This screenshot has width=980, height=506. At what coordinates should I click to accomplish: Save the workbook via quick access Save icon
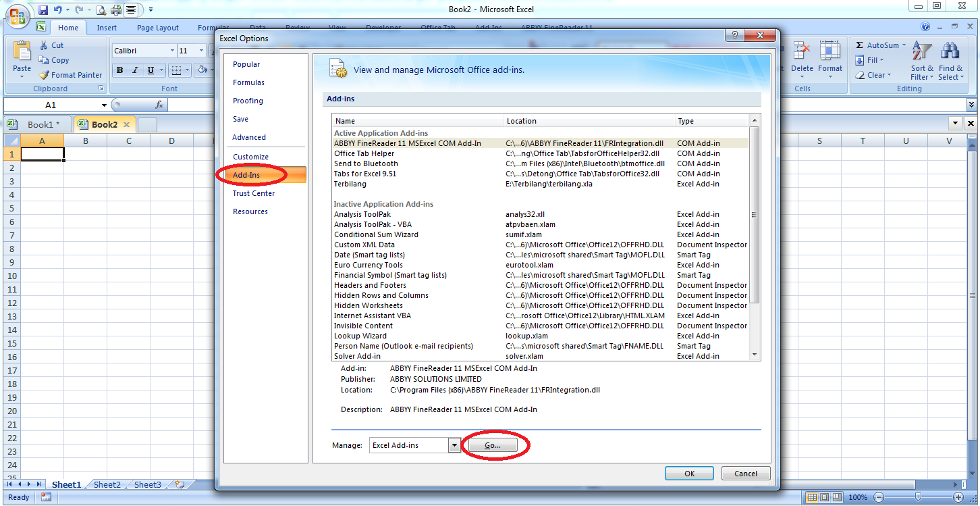43,10
